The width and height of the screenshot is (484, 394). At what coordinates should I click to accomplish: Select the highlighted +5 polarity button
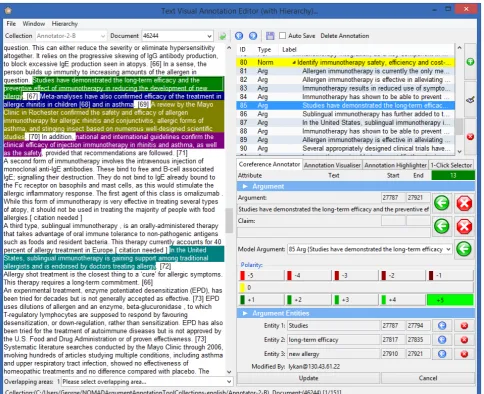click(450, 300)
